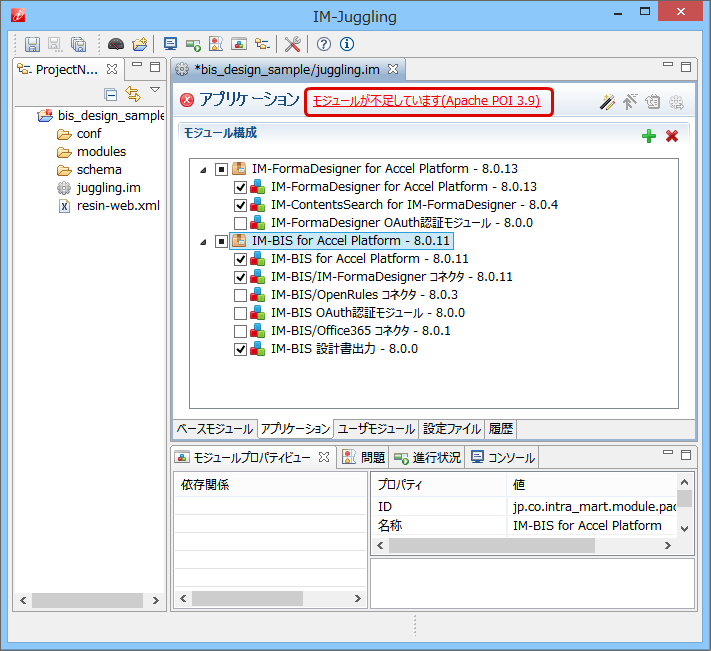Image resolution: width=711 pixels, height=651 pixels.
Task: Click the module property view toolbar icon
Action: pos(239,44)
